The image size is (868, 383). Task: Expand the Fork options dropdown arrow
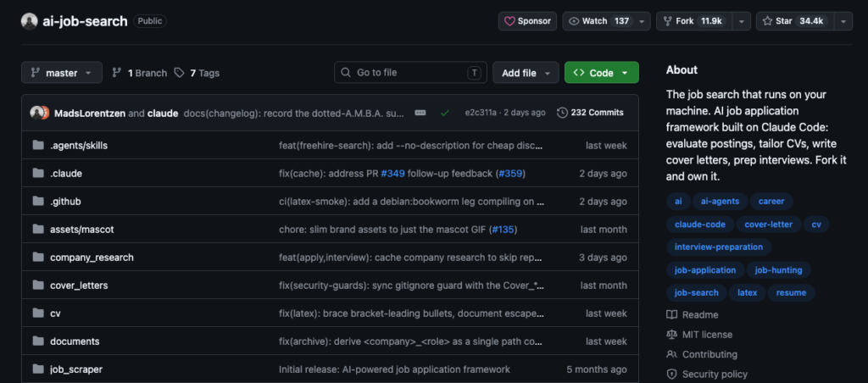point(741,21)
